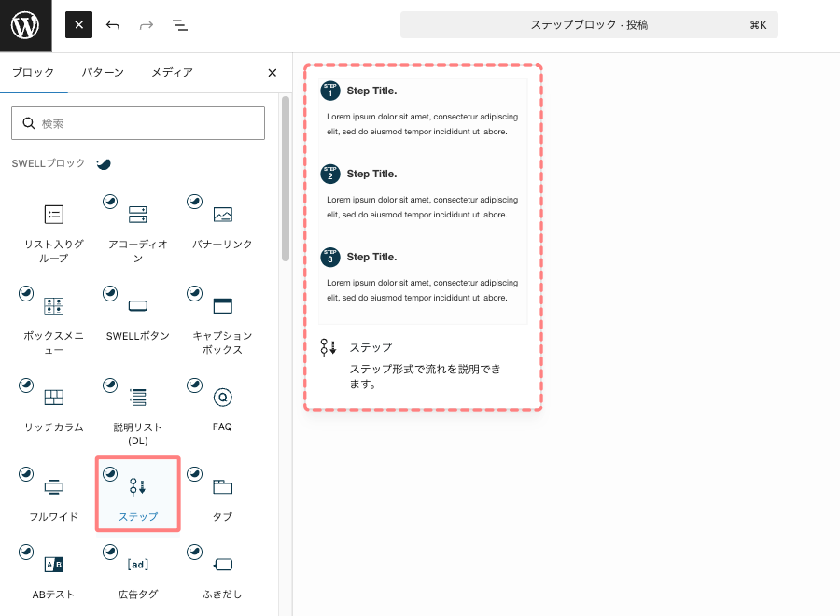Choose the SWELLボタン block

coord(137,305)
